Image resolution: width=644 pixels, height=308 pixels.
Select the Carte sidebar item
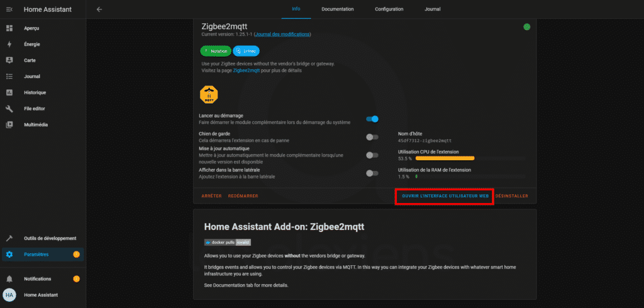[43, 60]
